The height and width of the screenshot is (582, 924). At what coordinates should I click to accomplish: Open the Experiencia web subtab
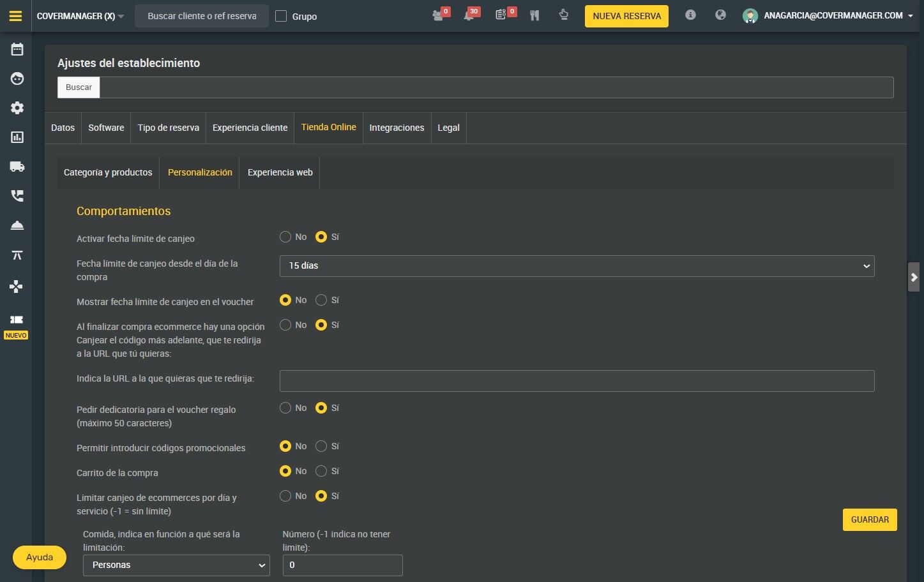280,172
